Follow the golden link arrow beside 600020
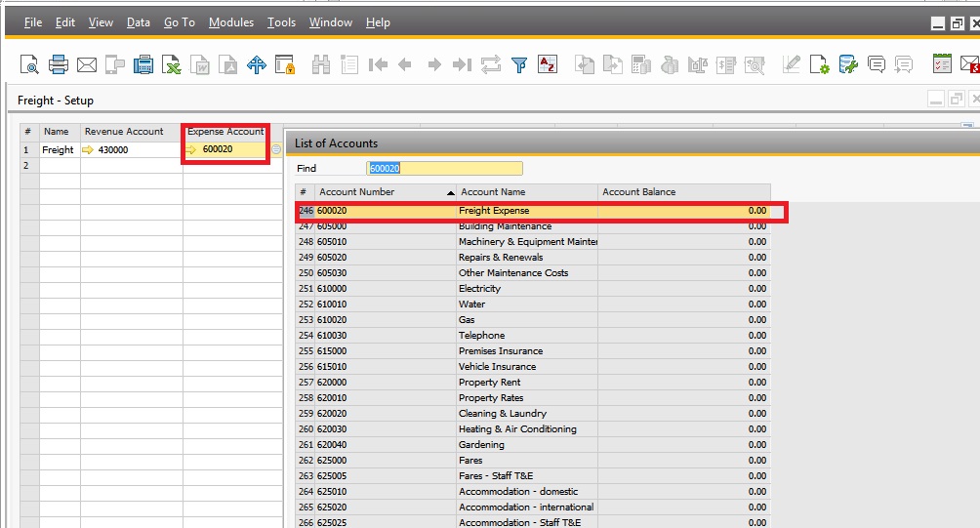 pyautogui.click(x=191, y=149)
